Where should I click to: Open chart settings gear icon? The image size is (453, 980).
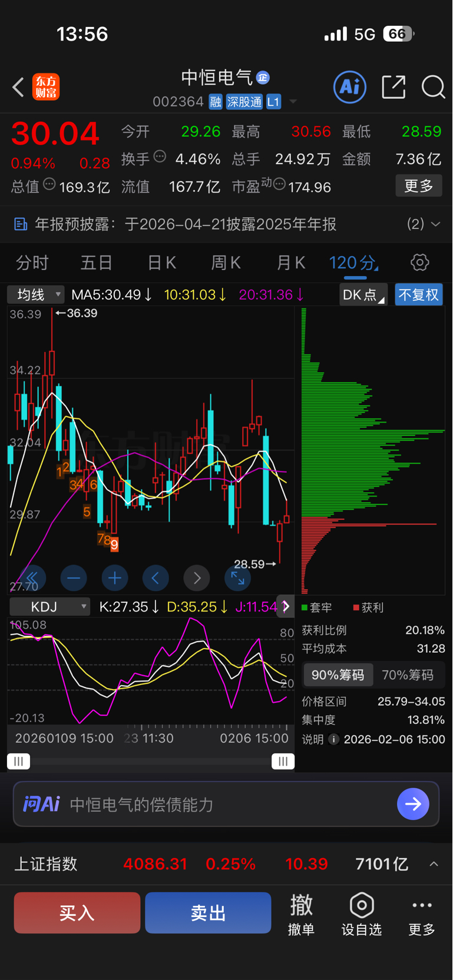pos(420,262)
